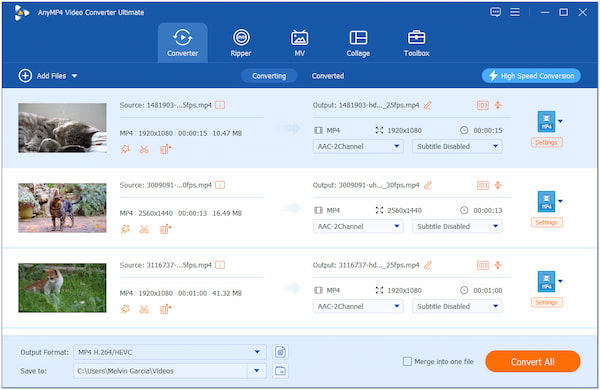Open the Converter tab
The height and width of the screenshot is (390, 600).
pos(183,43)
